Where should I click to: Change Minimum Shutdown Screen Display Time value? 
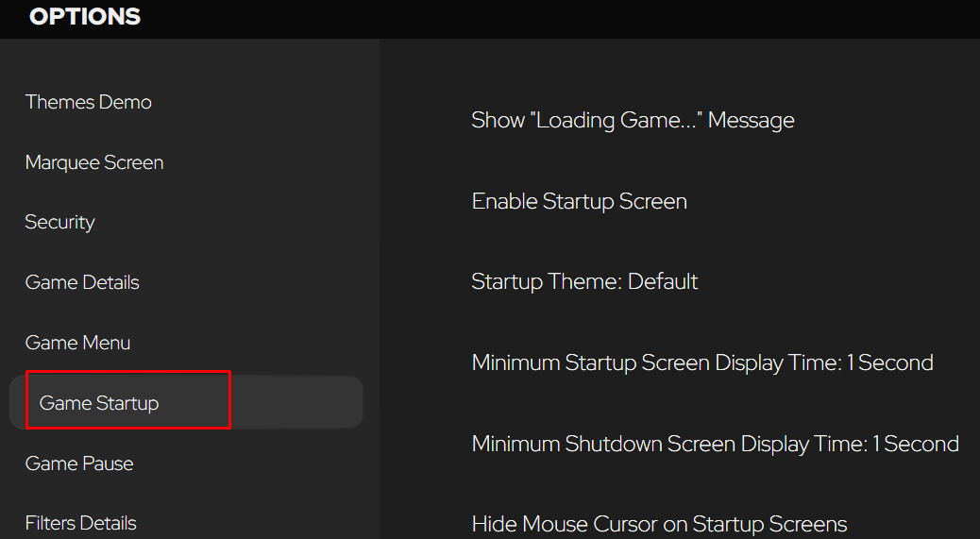click(x=715, y=444)
